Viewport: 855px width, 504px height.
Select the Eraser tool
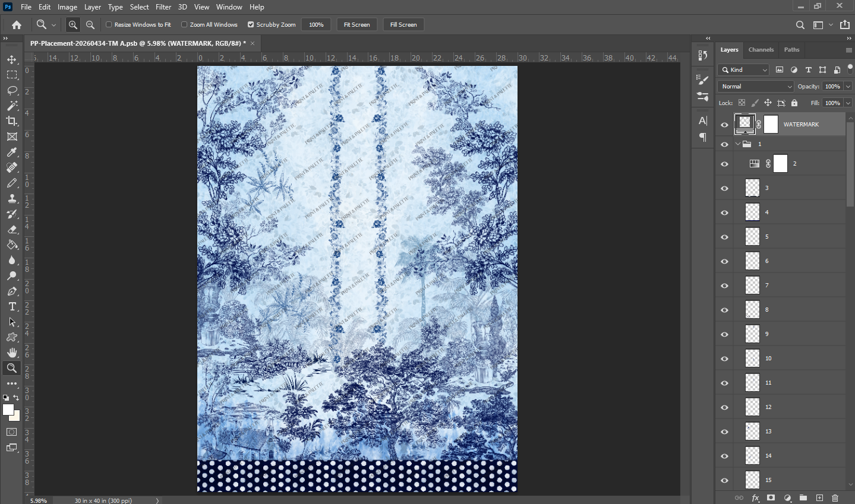click(12, 229)
